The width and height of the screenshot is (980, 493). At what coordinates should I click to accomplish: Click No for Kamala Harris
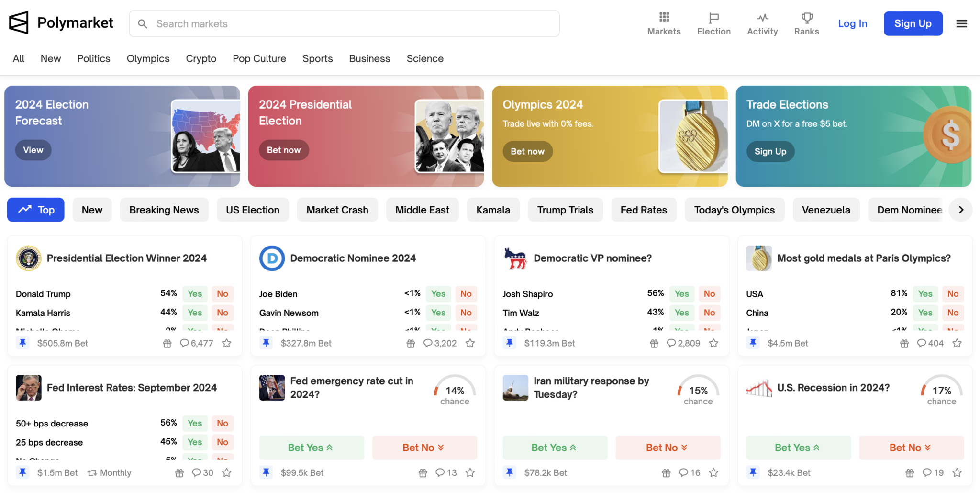click(223, 313)
